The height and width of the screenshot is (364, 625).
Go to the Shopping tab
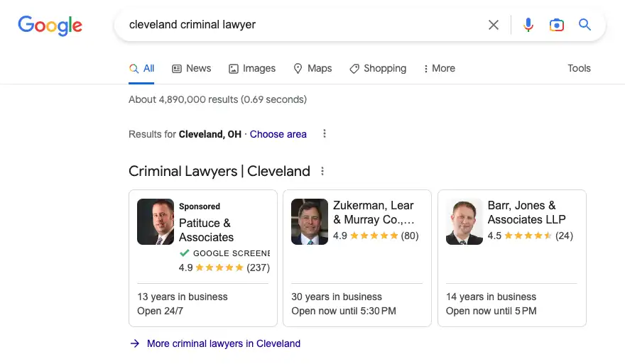click(x=378, y=69)
